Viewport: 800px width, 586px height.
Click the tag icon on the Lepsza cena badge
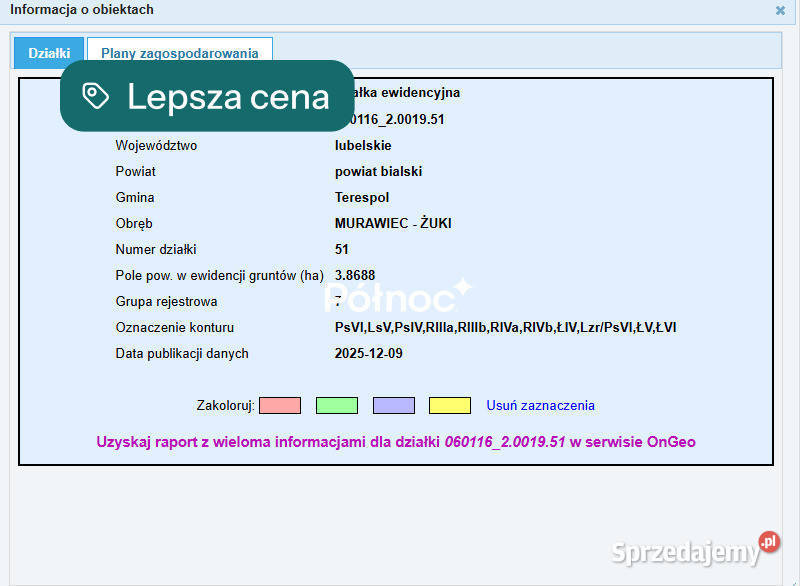(x=97, y=95)
